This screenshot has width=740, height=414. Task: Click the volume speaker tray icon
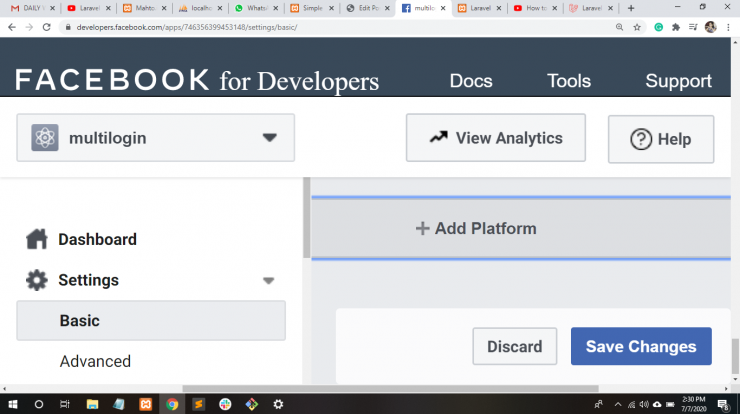[644, 405]
